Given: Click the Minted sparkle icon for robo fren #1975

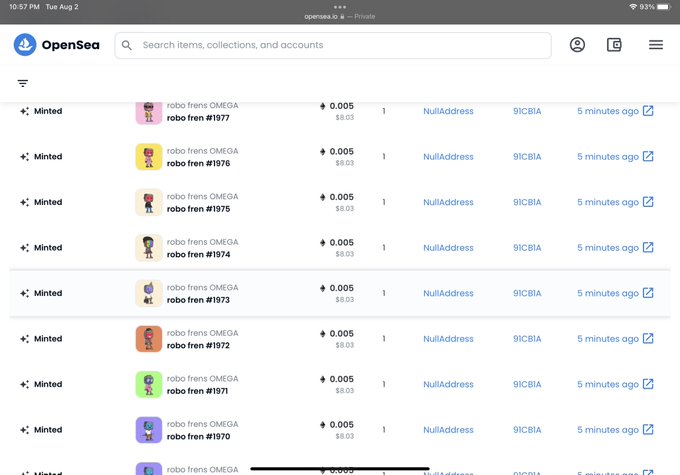Looking at the screenshot, I should pos(24,202).
